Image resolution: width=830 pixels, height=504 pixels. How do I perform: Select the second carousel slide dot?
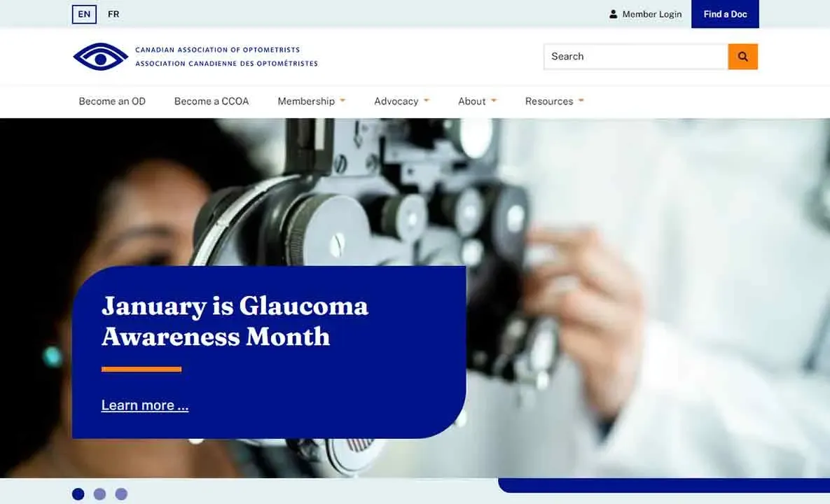point(99,494)
